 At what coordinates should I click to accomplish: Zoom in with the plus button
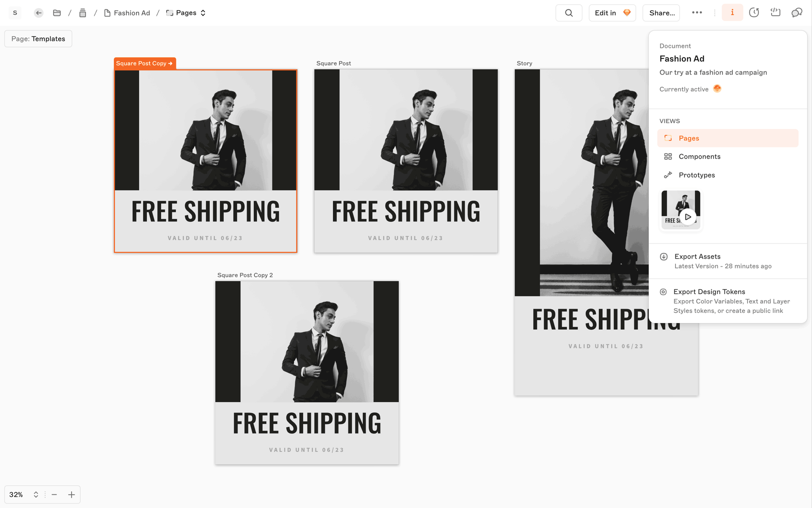click(71, 494)
